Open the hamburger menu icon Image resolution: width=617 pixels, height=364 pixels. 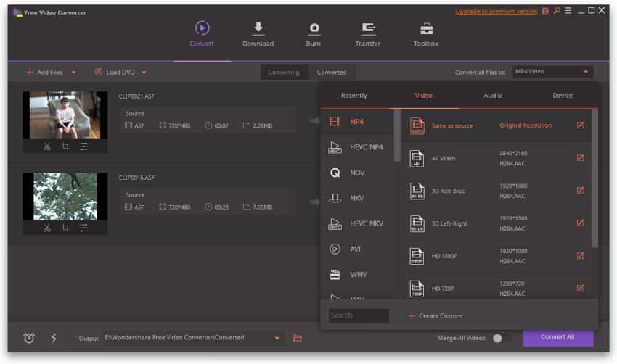coord(568,11)
